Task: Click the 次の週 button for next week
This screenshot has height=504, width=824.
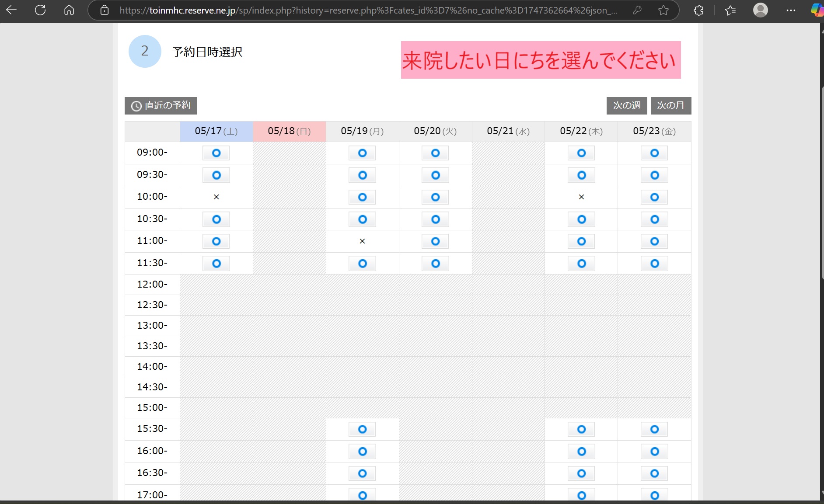Action: (x=626, y=105)
